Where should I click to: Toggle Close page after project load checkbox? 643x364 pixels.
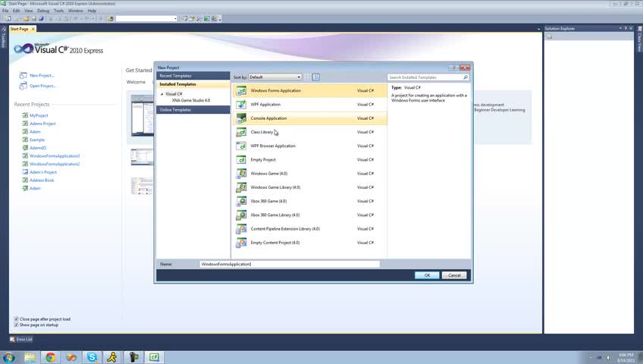coord(17,319)
